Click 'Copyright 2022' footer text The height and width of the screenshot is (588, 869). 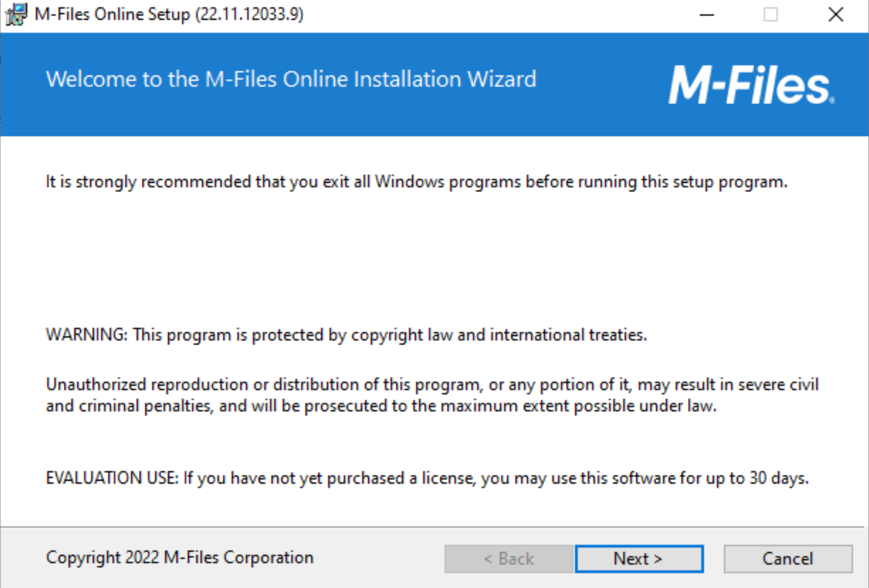(102, 557)
